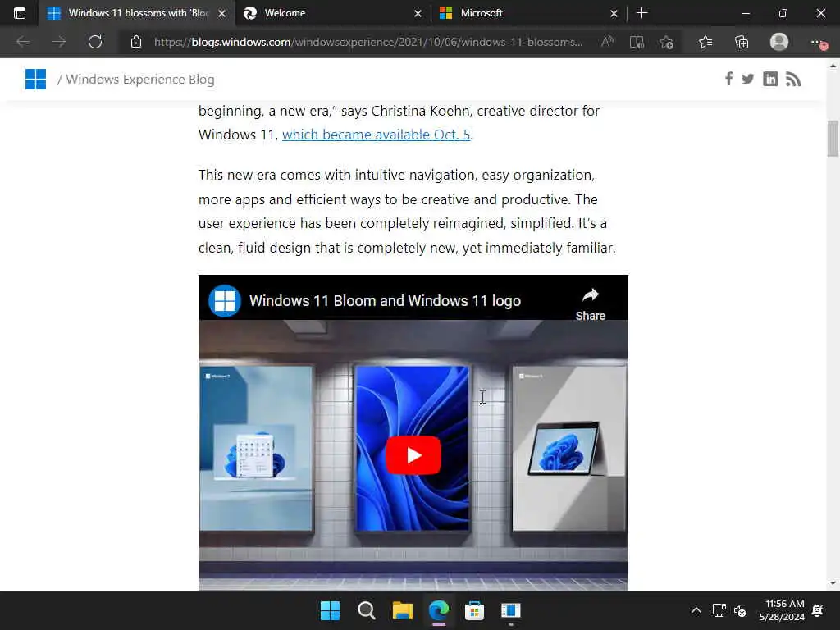Open a new browser tab
This screenshot has width=840, height=630.
point(641,13)
